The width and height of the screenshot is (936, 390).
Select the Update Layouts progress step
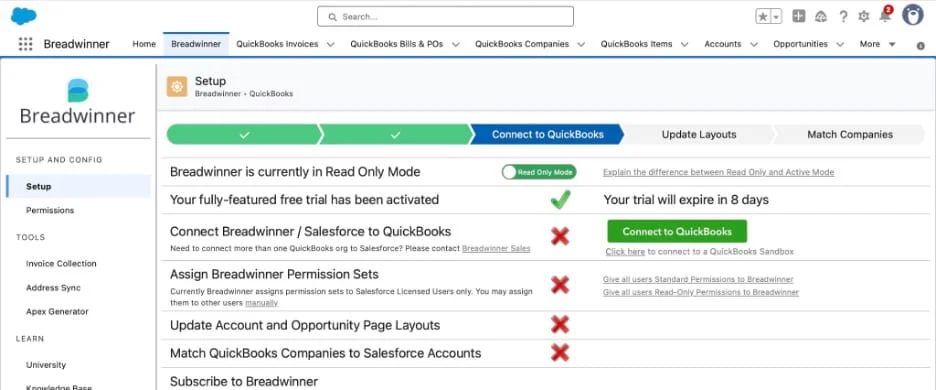pyautogui.click(x=698, y=134)
